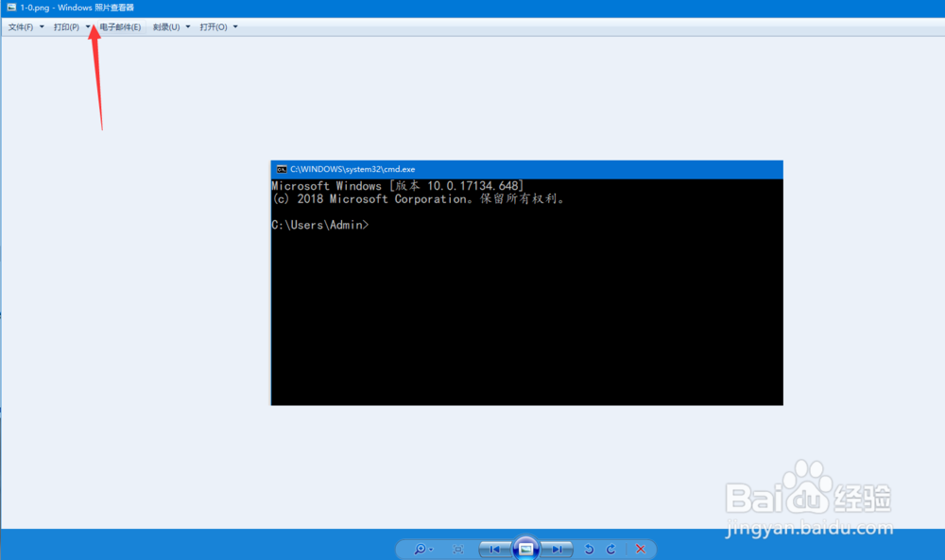This screenshot has width=945, height=560.
Task: Go to the next picture
Action: pyautogui.click(x=557, y=550)
